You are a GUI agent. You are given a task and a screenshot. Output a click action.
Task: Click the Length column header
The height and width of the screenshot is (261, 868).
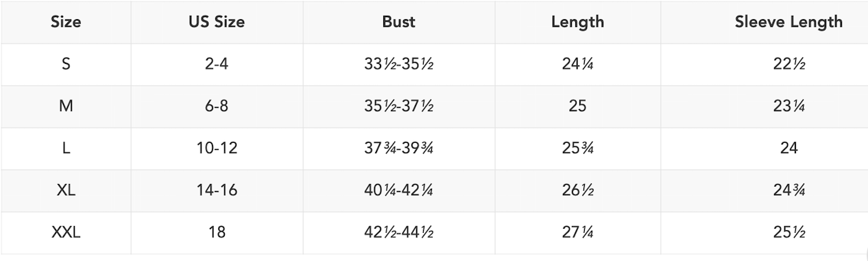[578, 22]
